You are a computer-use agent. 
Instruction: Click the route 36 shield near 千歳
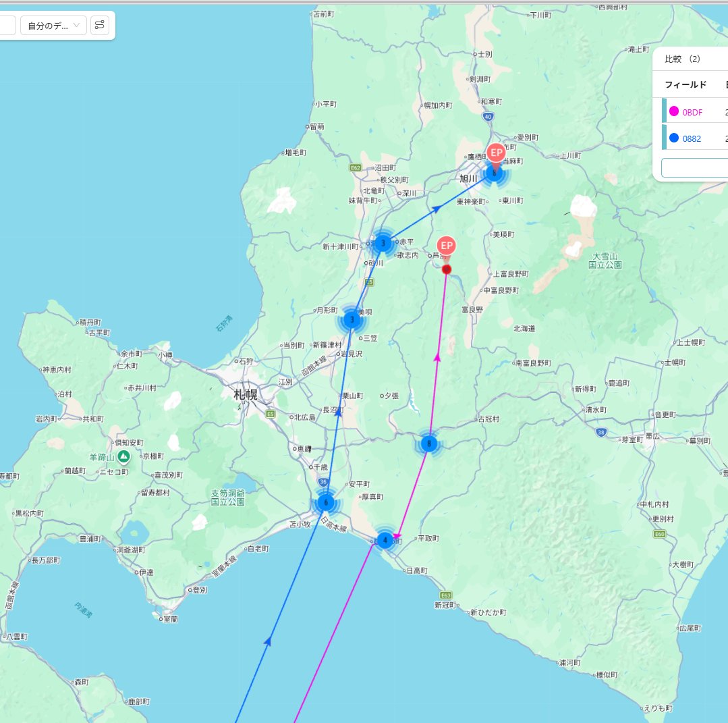tap(324, 482)
